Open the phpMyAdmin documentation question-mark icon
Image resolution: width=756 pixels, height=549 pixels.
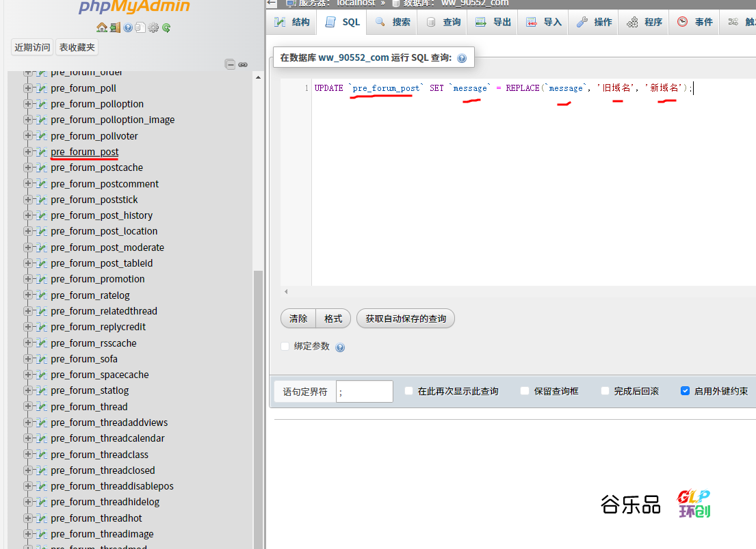pyautogui.click(x=128, y=27)
